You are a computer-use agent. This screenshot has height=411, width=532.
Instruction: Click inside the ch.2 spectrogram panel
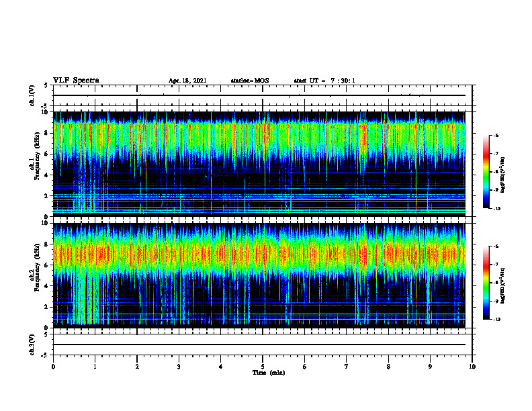(x=259, y=275)
